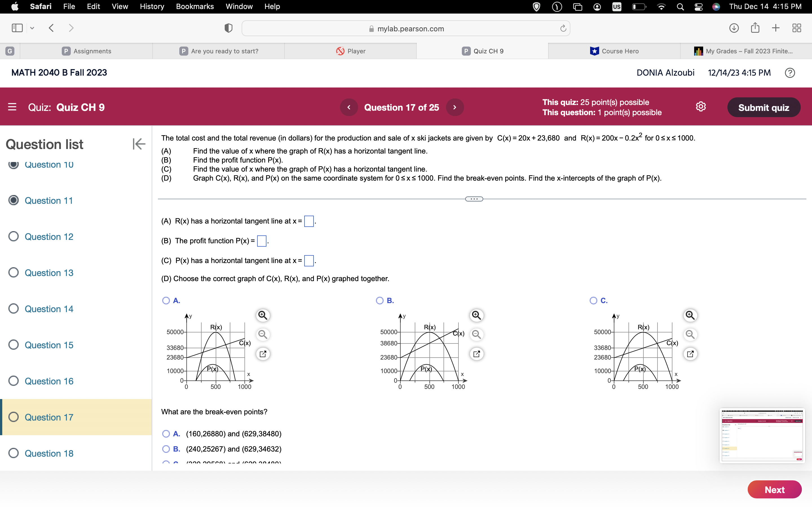The image size is (812, 508).
Task: Open Question 17 link
Action: 49,417
